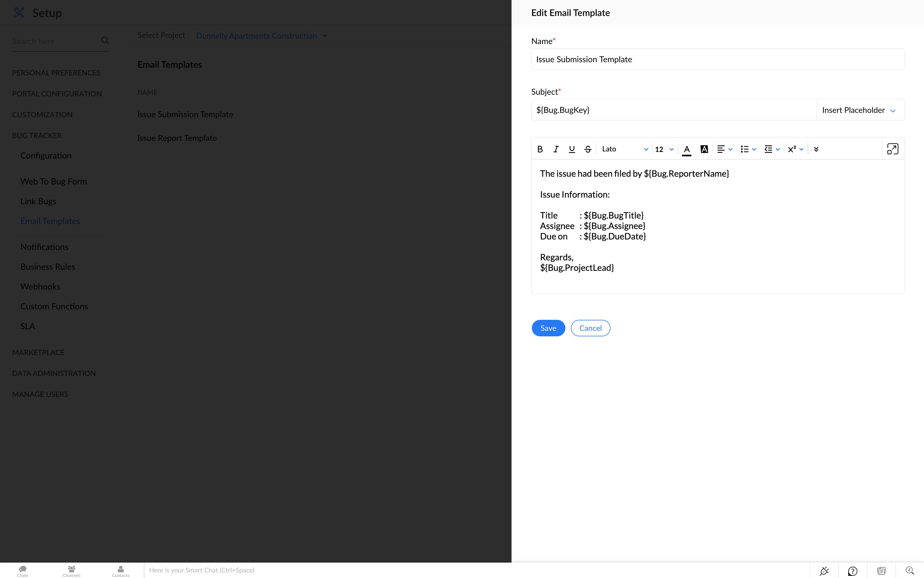Click the text alignment icon
The width and height of the screenshot is (924, 578).
pos(721,149)
